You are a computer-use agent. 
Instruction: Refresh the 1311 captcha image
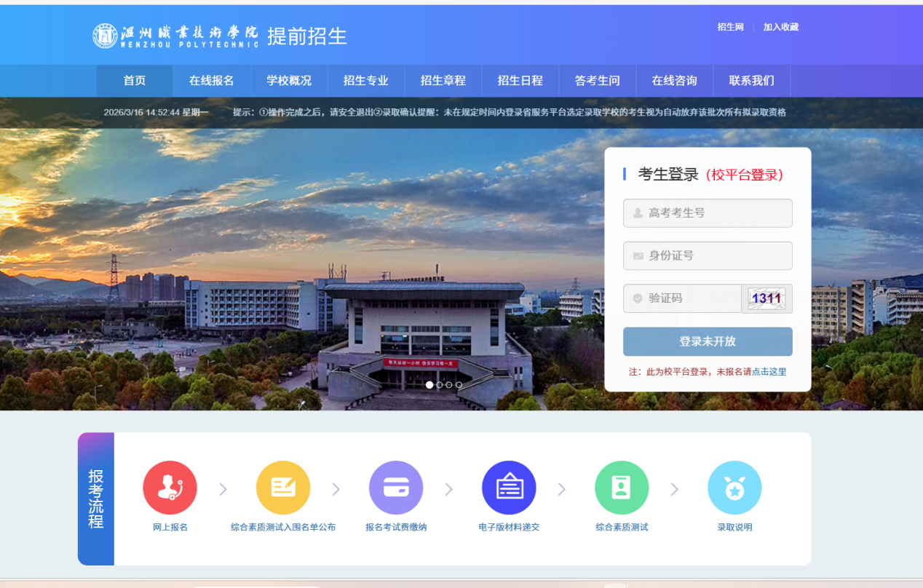click(766, 298)
